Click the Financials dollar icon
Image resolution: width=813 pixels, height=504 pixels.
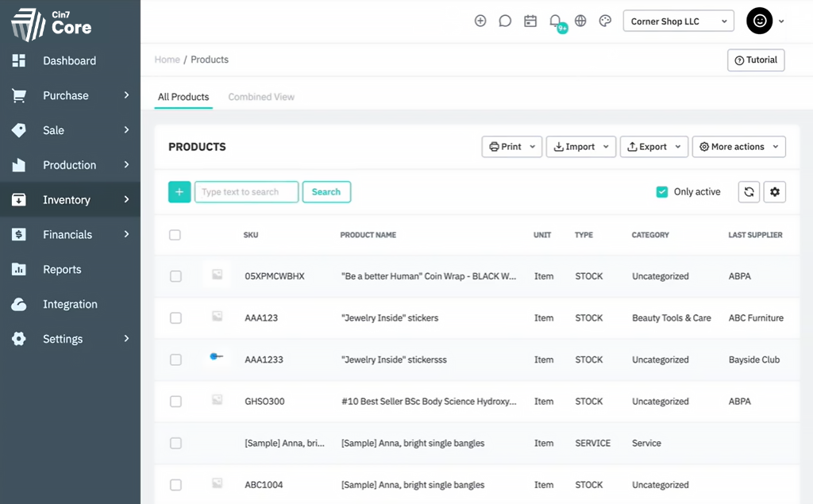[x=19, y=234]
